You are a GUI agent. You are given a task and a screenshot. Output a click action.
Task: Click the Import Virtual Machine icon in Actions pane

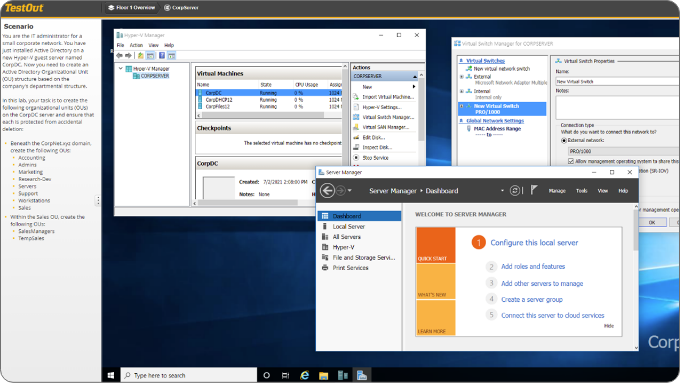tap(356, 97)
